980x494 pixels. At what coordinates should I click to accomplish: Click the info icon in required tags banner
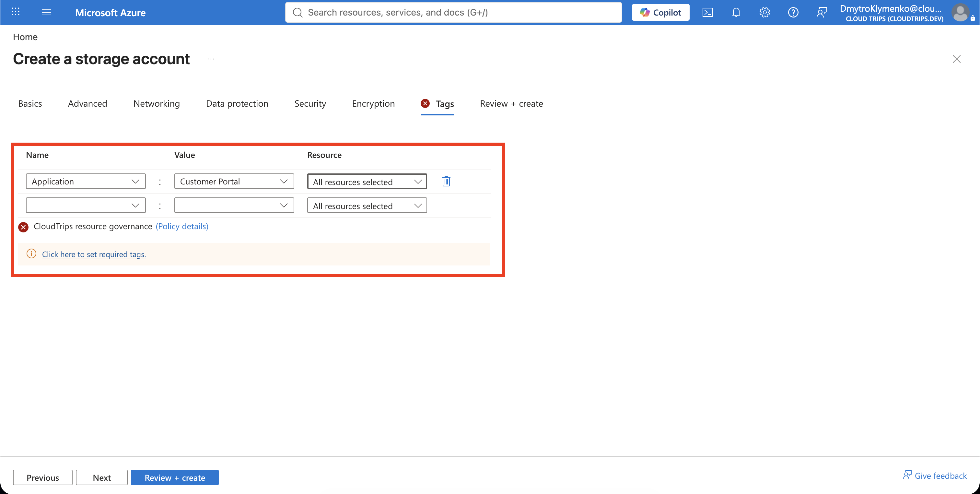(31, 254)
